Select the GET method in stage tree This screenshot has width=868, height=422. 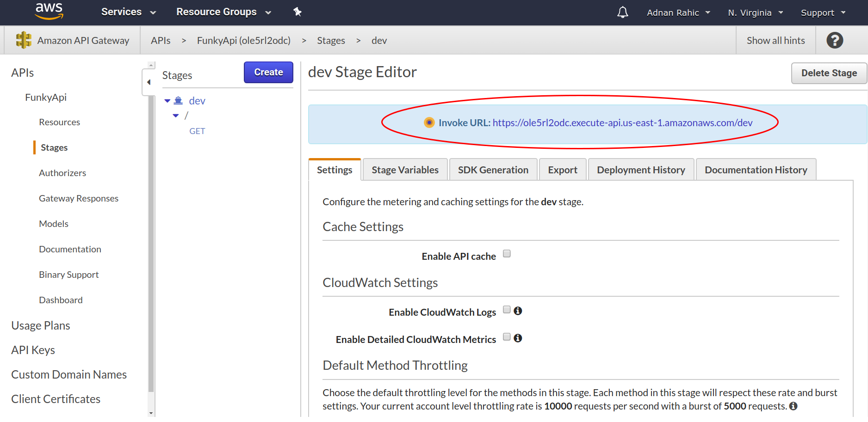click(x=197, y=131)
